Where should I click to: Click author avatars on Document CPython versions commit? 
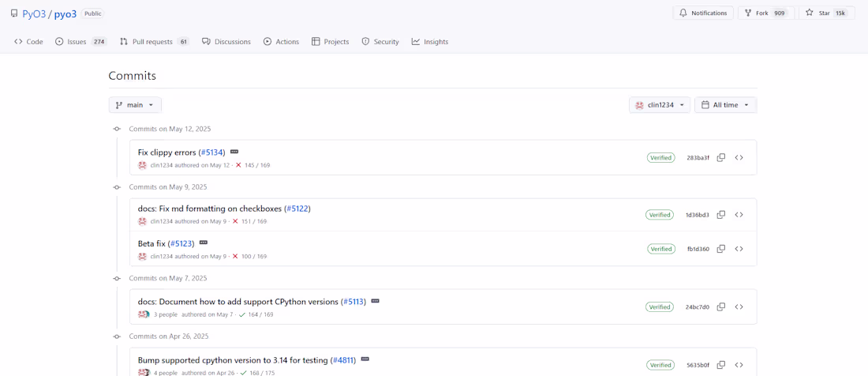click(144, 314)
